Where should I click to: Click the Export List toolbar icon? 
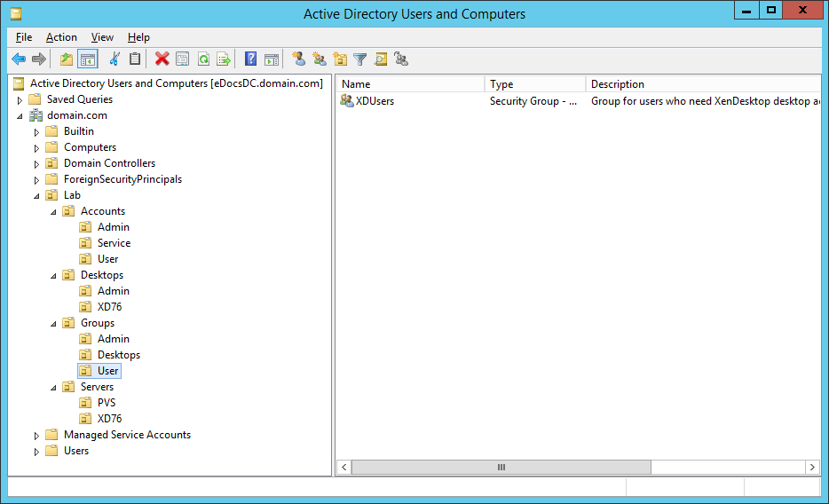tap(224, 59)
